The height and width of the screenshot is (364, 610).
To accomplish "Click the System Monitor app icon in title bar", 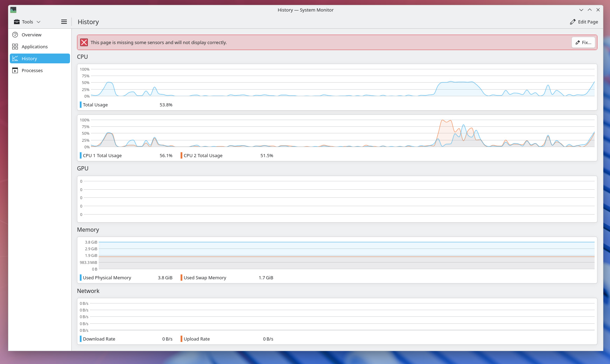I will pyautogui.click(x=13, y=10).
